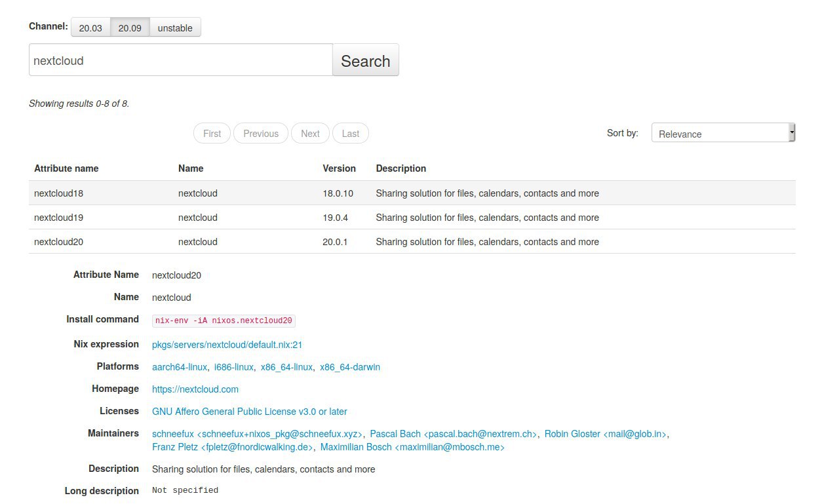Select the 20.03 channel
This screenshot has height=504, width=822.
(90, 28)
